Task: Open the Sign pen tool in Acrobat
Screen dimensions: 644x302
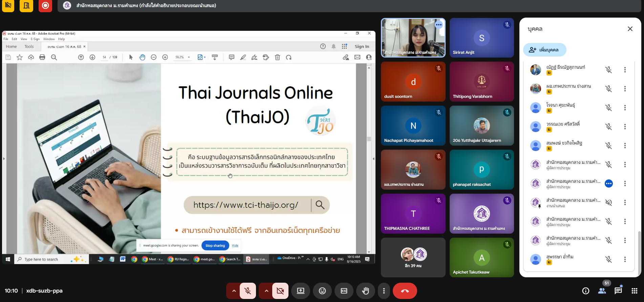Action: click(254, 57)
